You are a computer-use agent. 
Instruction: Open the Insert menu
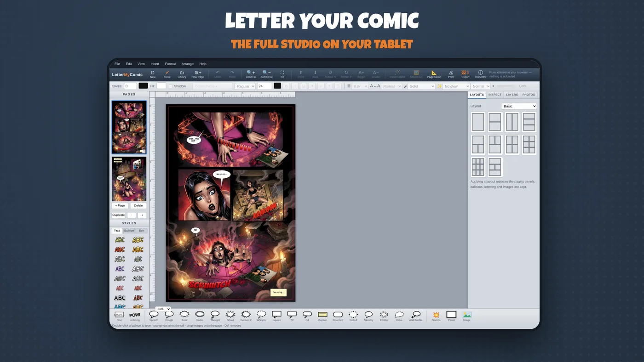[x=155, y=64]
